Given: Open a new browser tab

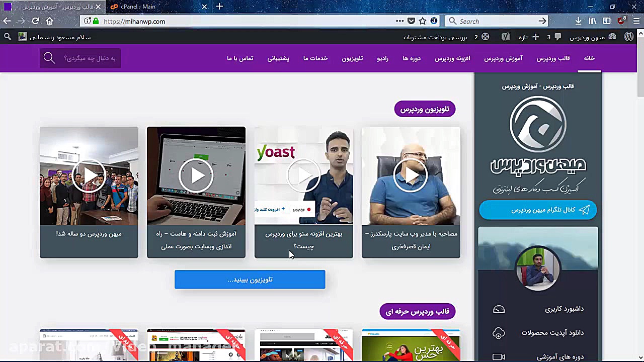Looking at the screenshot, I should coord(219,7).
